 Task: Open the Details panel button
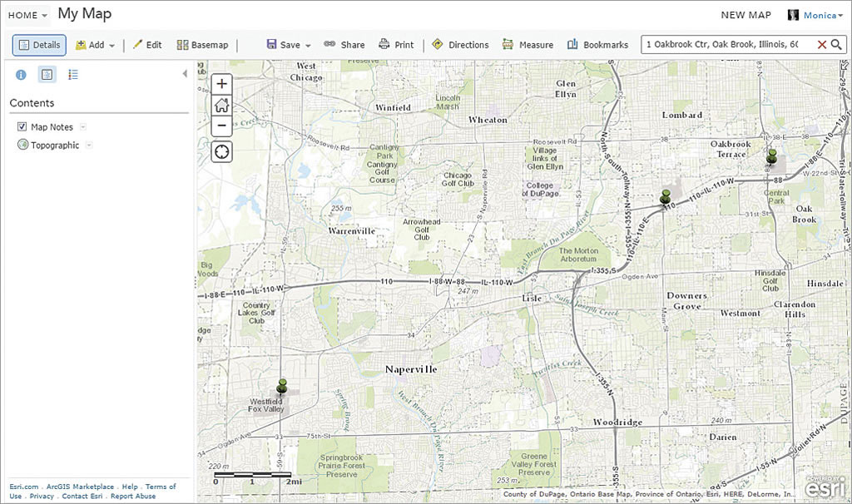point(39,45)
